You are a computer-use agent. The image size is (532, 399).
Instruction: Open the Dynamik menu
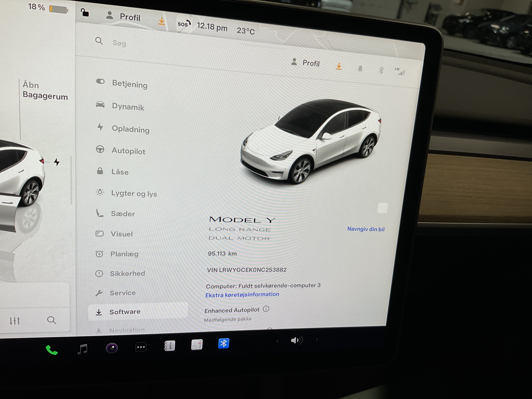120,106
